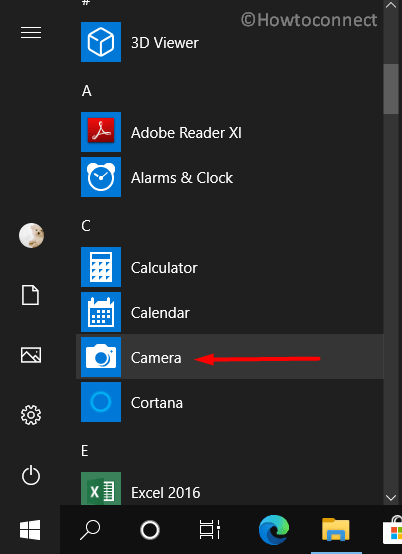Click the 'Camera' label text
402x554 pixels.
pyautogui.click(x=156, y=358)
